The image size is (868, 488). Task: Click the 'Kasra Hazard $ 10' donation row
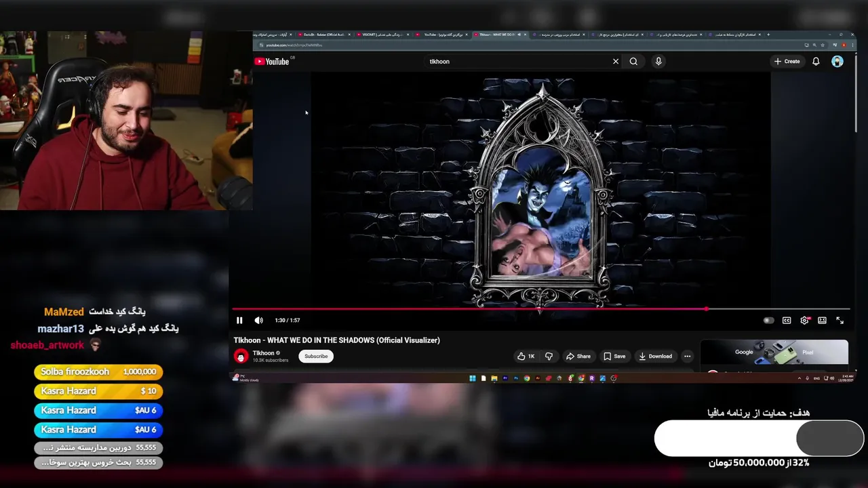click(98, 391)
